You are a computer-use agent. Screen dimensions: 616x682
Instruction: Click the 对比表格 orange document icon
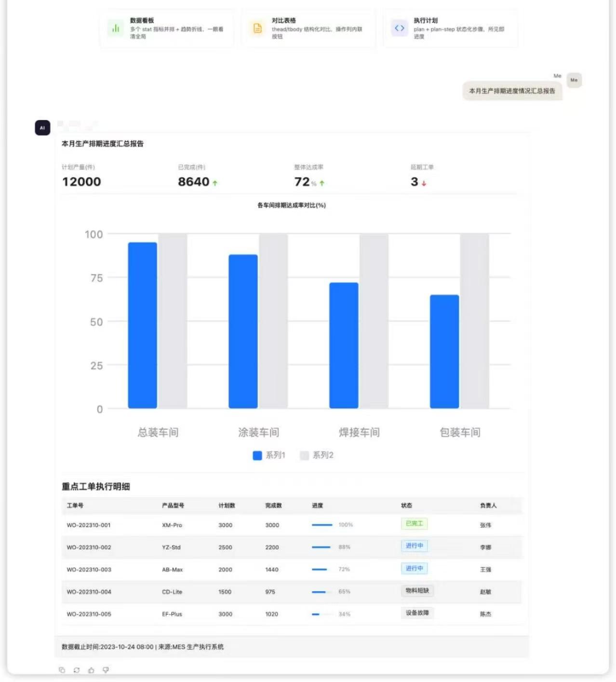pos(257,28)
